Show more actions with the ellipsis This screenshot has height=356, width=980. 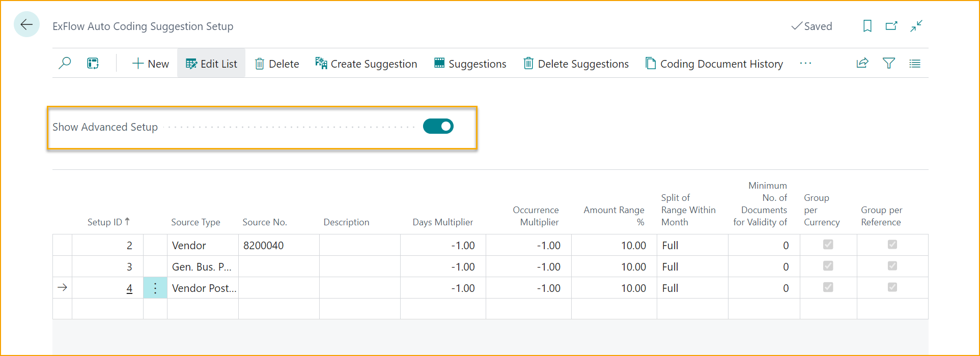click(805, 63)
